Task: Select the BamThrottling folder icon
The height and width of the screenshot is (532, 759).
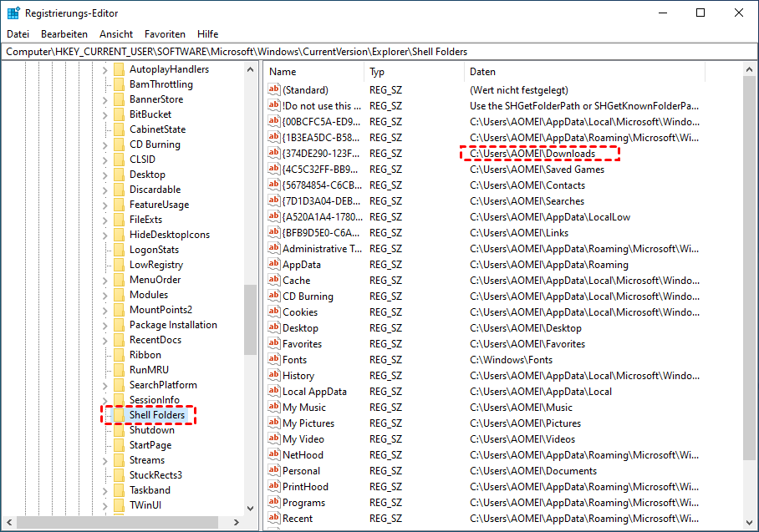Action: click(119, 84)
